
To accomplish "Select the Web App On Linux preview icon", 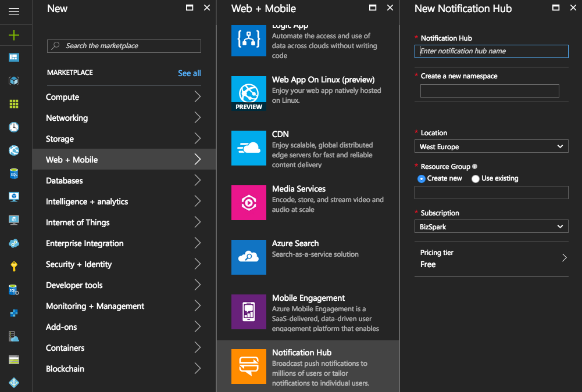I will point(249,93).
